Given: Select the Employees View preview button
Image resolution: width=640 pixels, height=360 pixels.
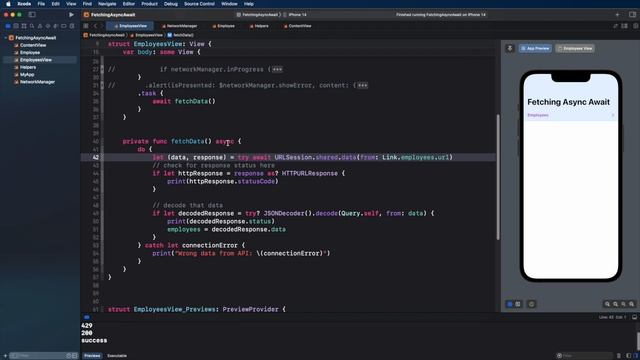Looking at the screenshot, I should pyautogui.click(x=575, y=49).
